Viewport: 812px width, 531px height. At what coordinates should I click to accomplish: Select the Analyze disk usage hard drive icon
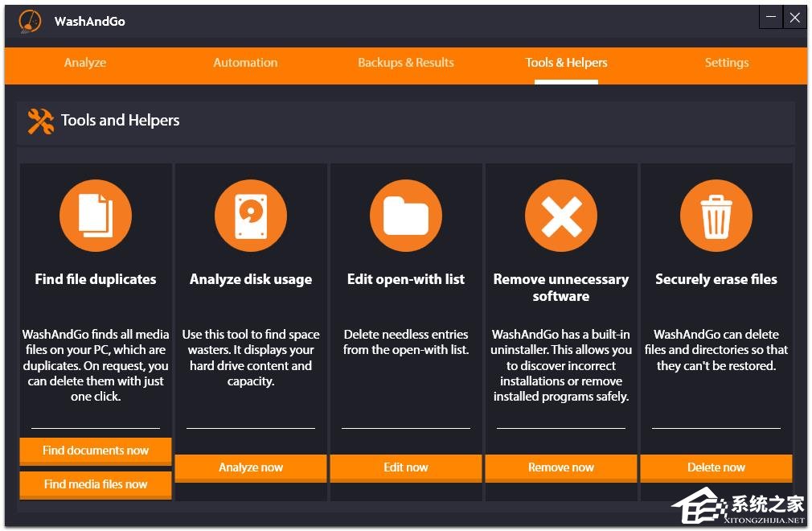[x=251, y=216]
